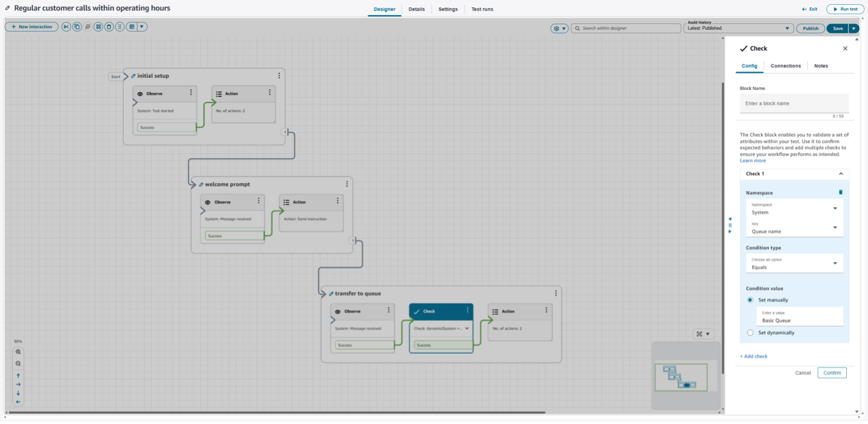
Task: Pan canvas with the up arrow
Action: [x=18, y=375]
